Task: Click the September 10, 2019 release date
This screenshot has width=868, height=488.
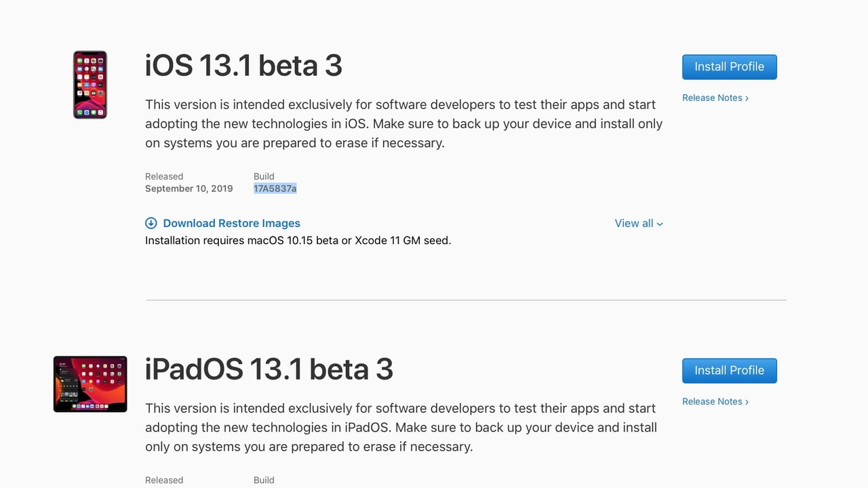Action: click(189, 188)
